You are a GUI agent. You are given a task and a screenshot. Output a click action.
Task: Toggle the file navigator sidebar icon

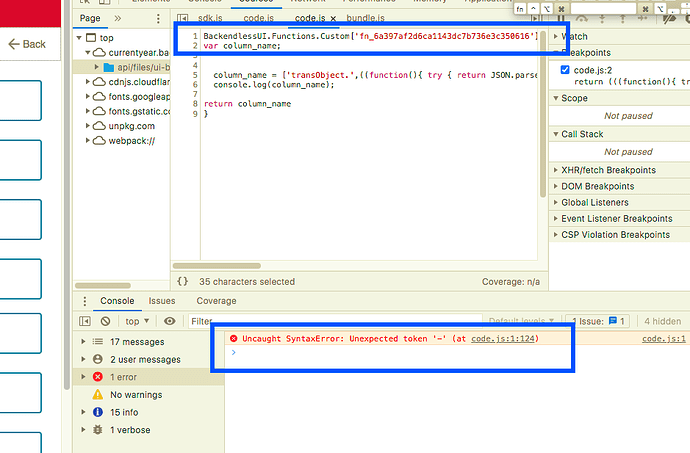tap(183, 18)
